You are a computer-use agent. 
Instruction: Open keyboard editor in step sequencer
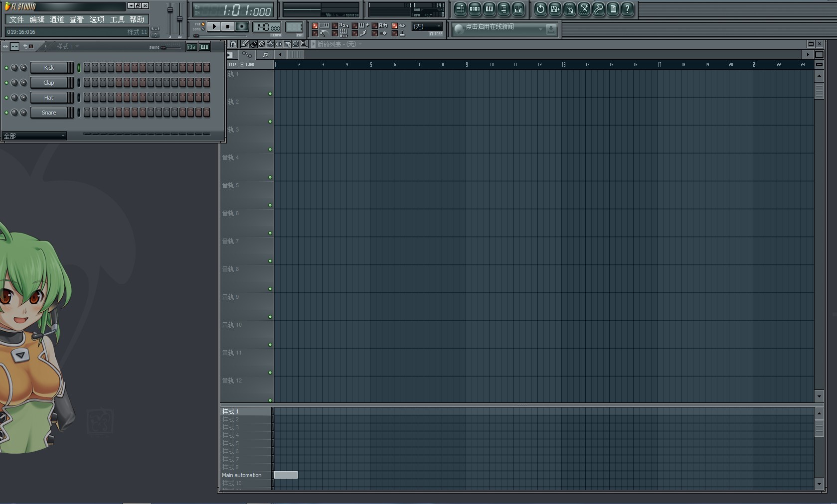204,47
